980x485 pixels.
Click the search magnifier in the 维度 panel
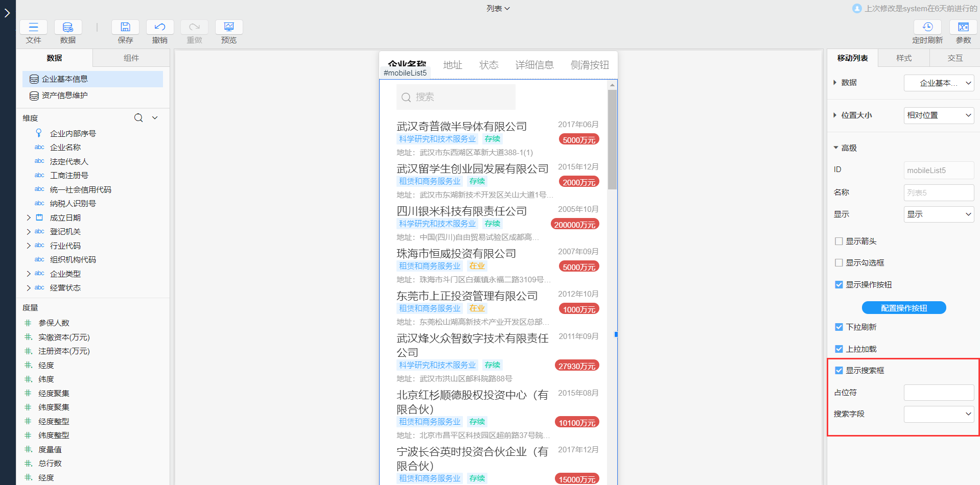(x=138, y=117)
